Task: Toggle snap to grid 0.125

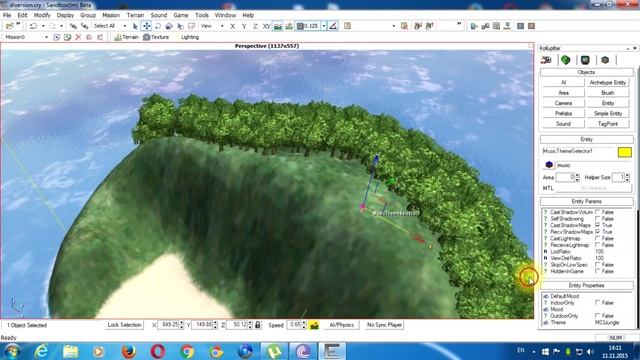Action: click(308, 26)
